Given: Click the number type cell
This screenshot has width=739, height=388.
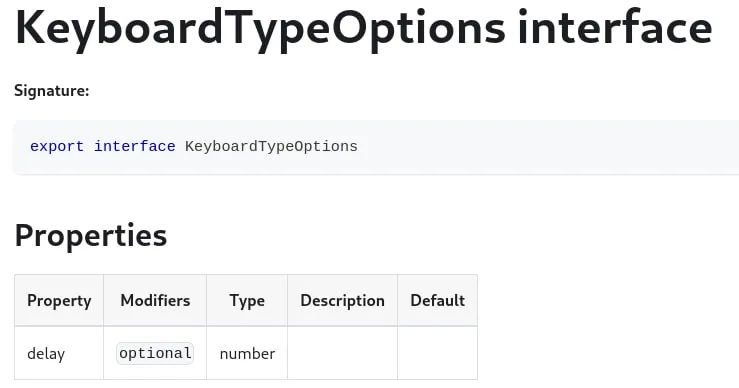Looking at the screenshot, I should click(x=247, y=353).
